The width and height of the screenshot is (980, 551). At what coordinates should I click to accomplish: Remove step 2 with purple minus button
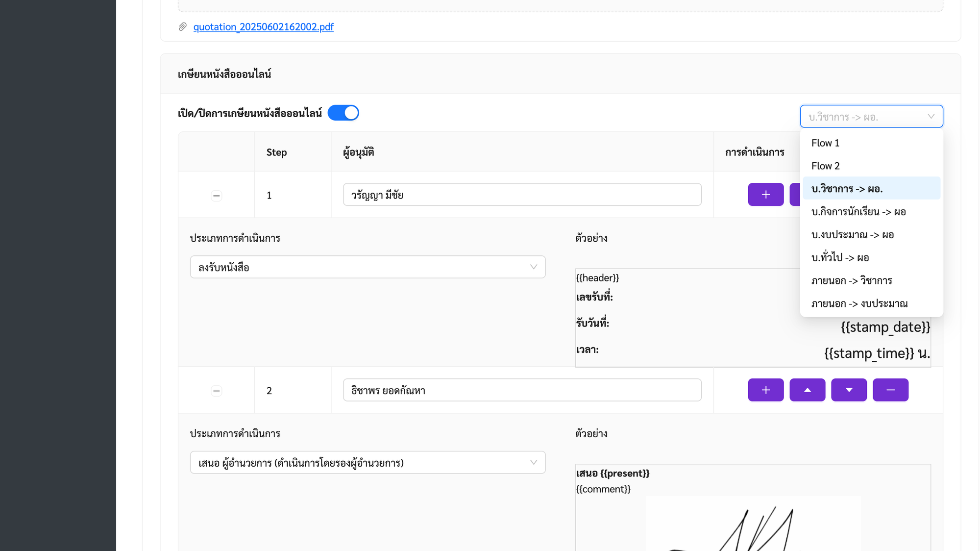coord(890,390)
